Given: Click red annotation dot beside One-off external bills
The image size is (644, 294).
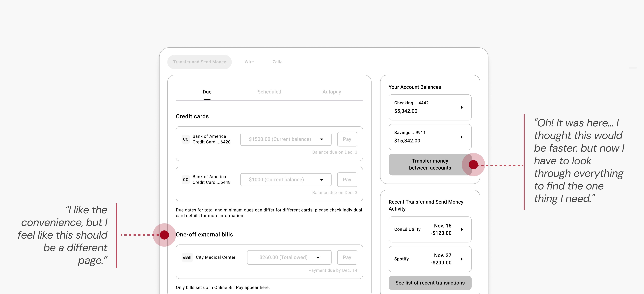Looking at the screenshot, I should [164, 235].
